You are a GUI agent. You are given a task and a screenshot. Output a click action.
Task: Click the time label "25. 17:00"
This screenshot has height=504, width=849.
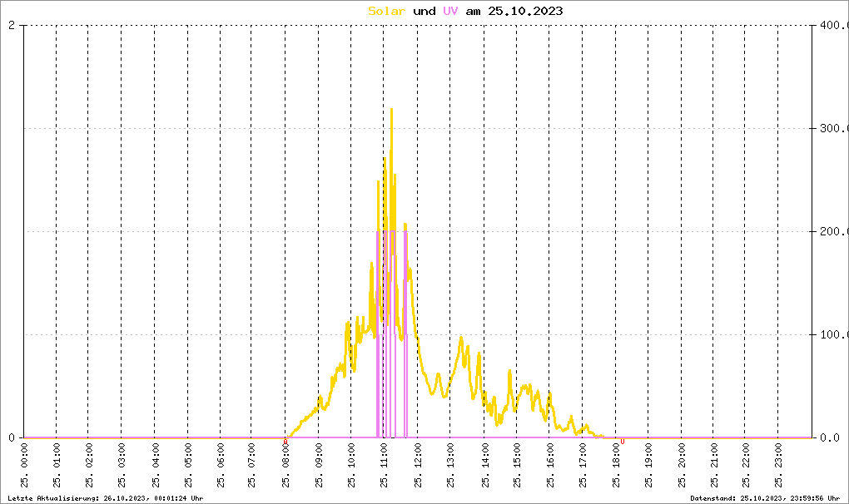pyautogui.click(x=583, y=465)
